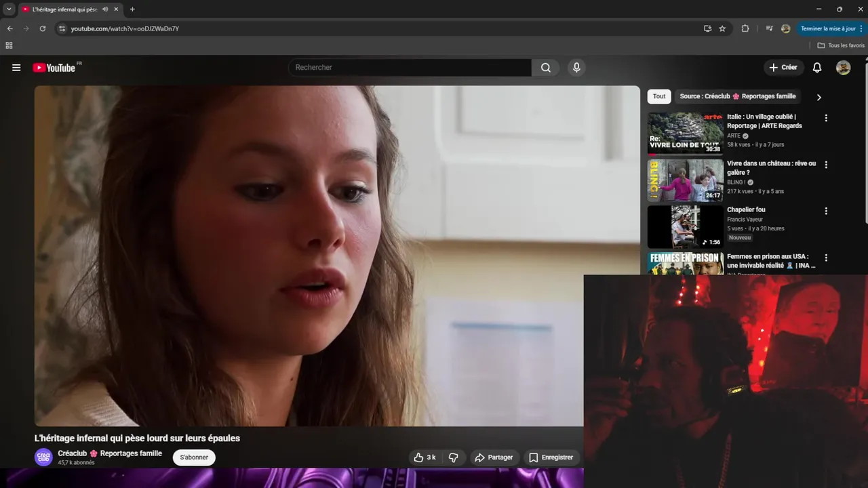Reload the page in the browser
The image size is (868, 488).
coord(43,28)
